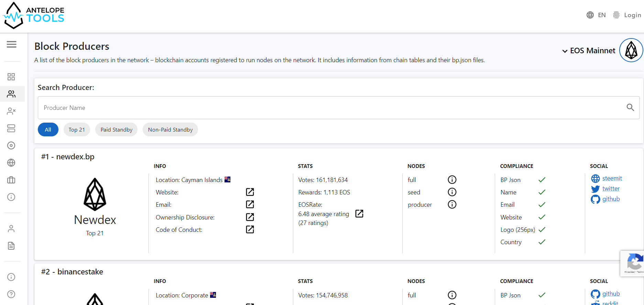Open EOSRate rating external link icon
The height and width of the screenshot is (305, 644).
point(359,214)
